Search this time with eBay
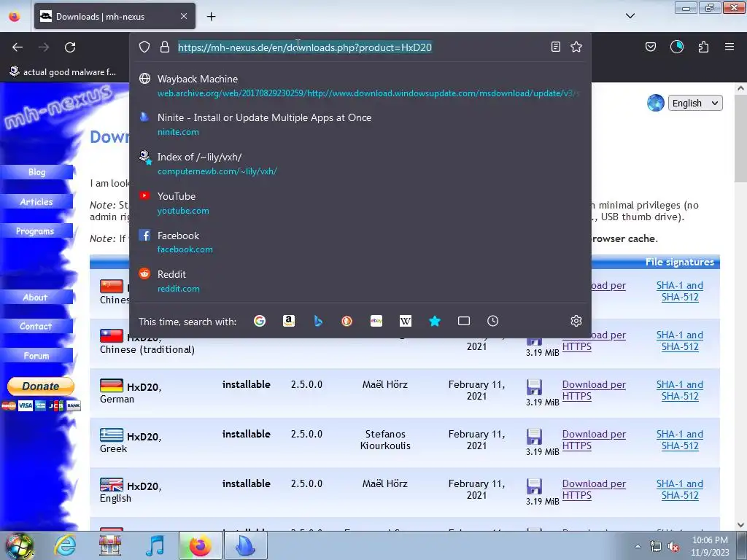The image size is (747, 560). pos(376,321)
